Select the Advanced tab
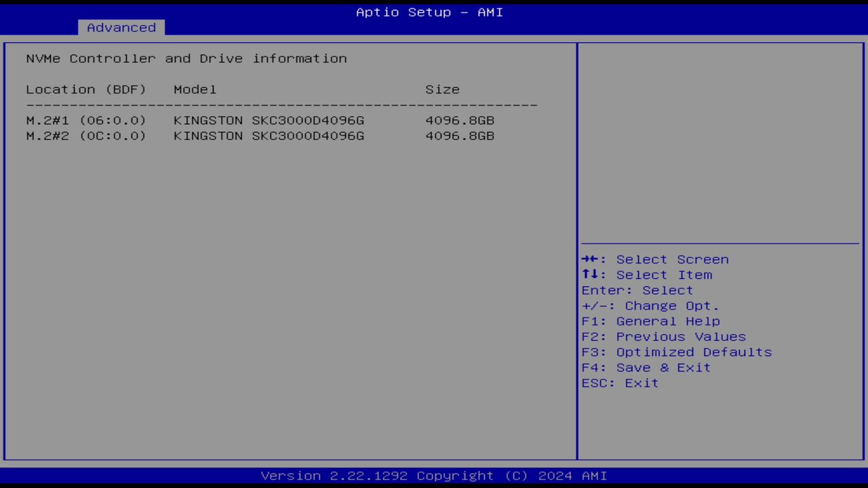This screenshot has width=868, height=488. point(121,28)
